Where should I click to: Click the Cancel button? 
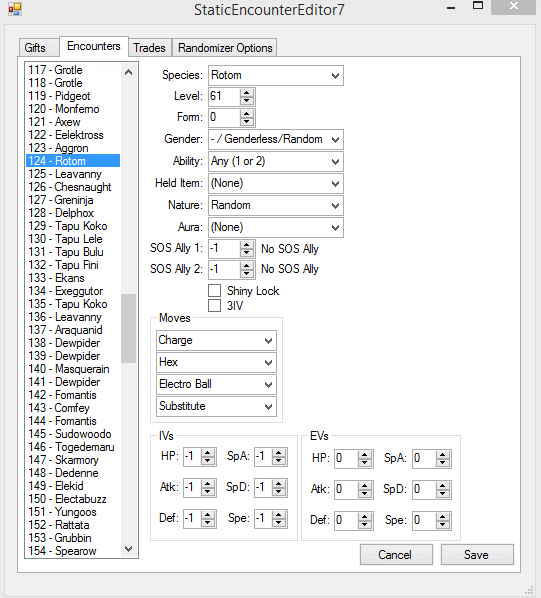pyautogui.click(x=396, y=555)
